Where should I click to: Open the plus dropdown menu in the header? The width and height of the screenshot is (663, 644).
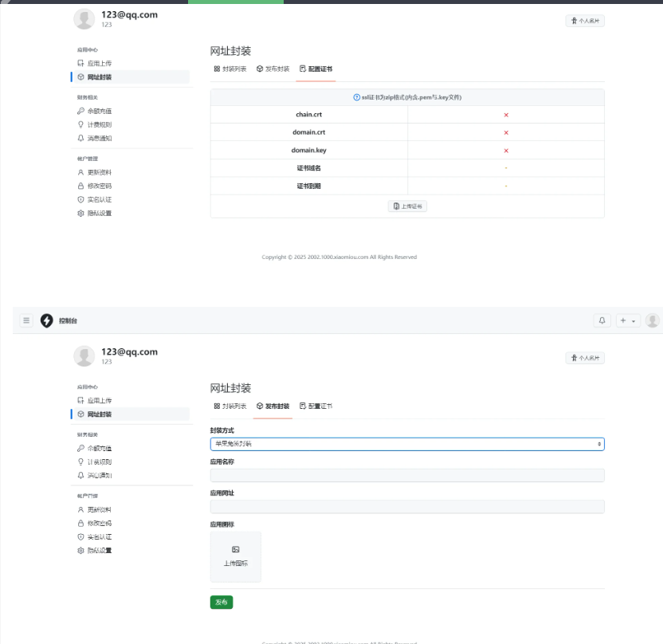coord(629,320)
